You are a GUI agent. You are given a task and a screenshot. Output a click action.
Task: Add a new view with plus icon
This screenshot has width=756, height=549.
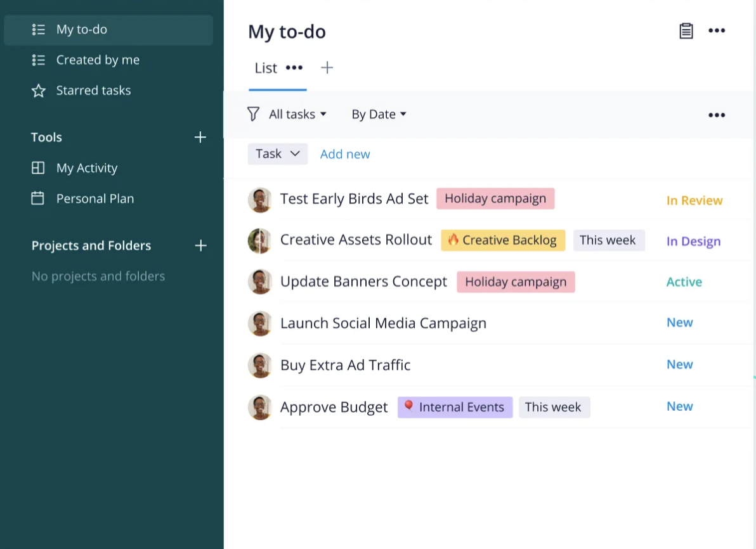pyautogui.click(x=327, y=67)
